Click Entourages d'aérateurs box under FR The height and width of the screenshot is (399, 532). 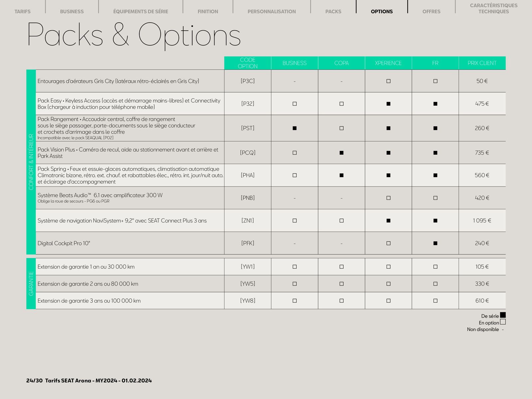point(435,81)
